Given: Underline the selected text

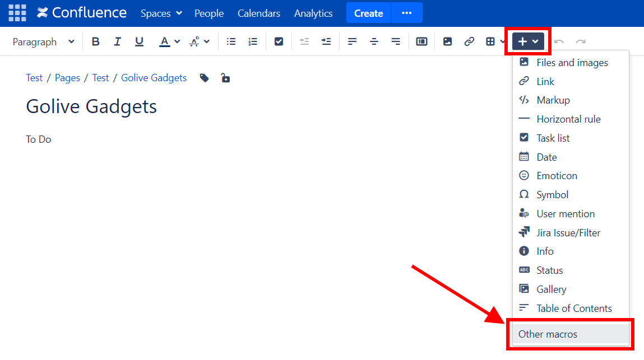Looking at the screenshot, I should tap(139, 41).
